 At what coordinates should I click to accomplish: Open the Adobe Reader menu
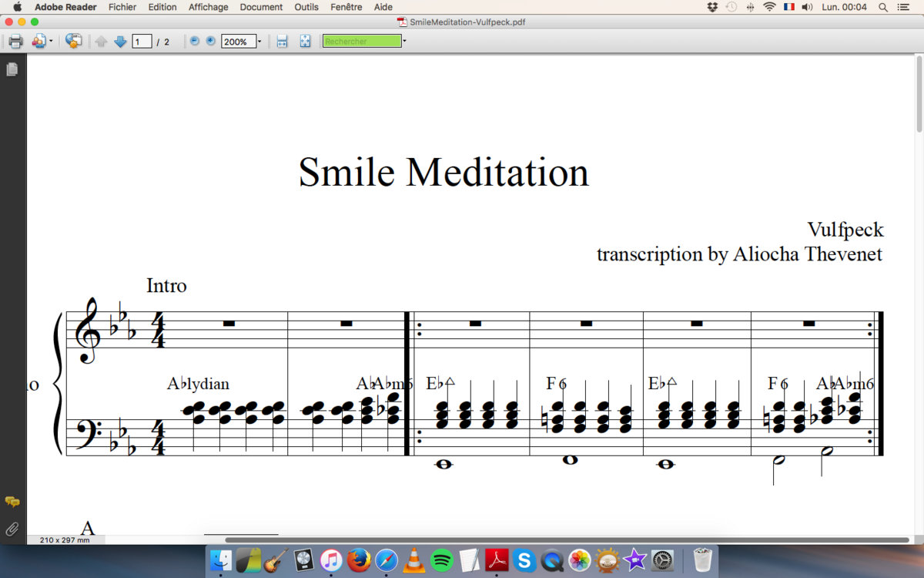[x=65, y=7]
